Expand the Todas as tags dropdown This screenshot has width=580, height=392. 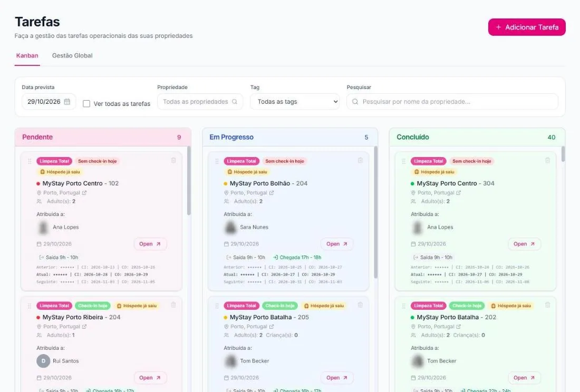[x=295, y=102]
